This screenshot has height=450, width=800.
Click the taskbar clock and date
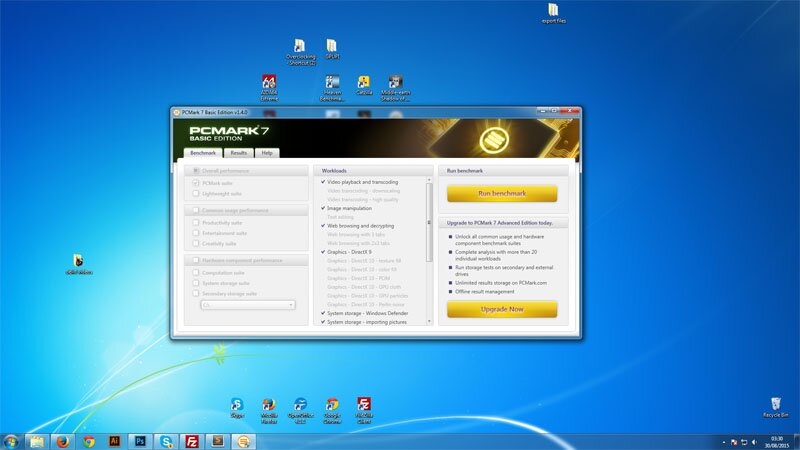(777, 442)
